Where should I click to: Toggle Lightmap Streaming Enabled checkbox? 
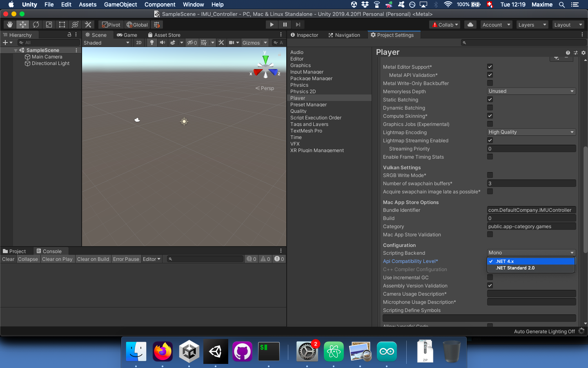click(490, 140)
